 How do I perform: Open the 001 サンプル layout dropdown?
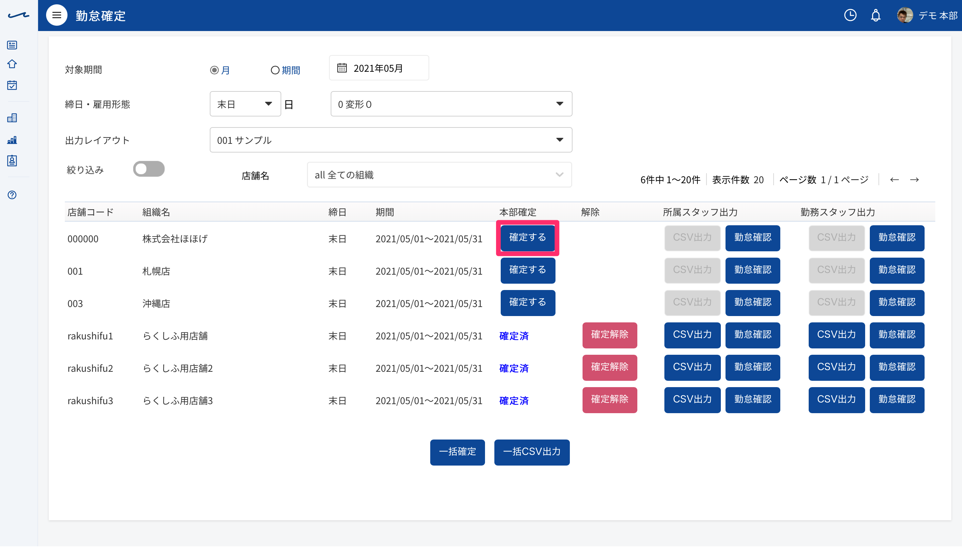coord(391,140)
